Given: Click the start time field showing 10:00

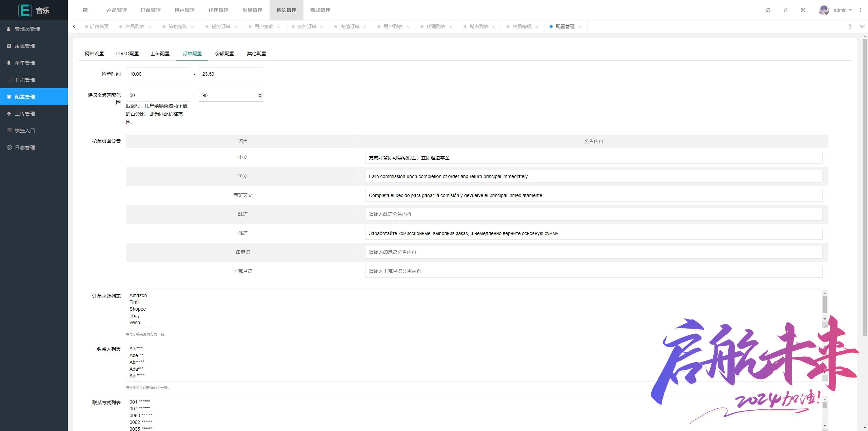Looking at the screenshot, I should point(158,74).
